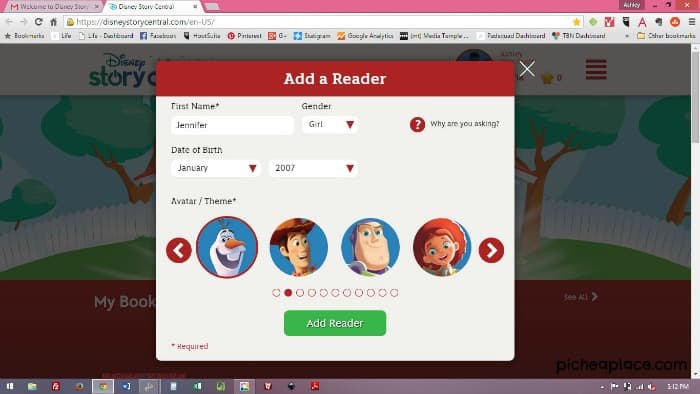Pick the Buzz Lightyear avatar
Screen dimensions: 700x394
click(370, 247)
